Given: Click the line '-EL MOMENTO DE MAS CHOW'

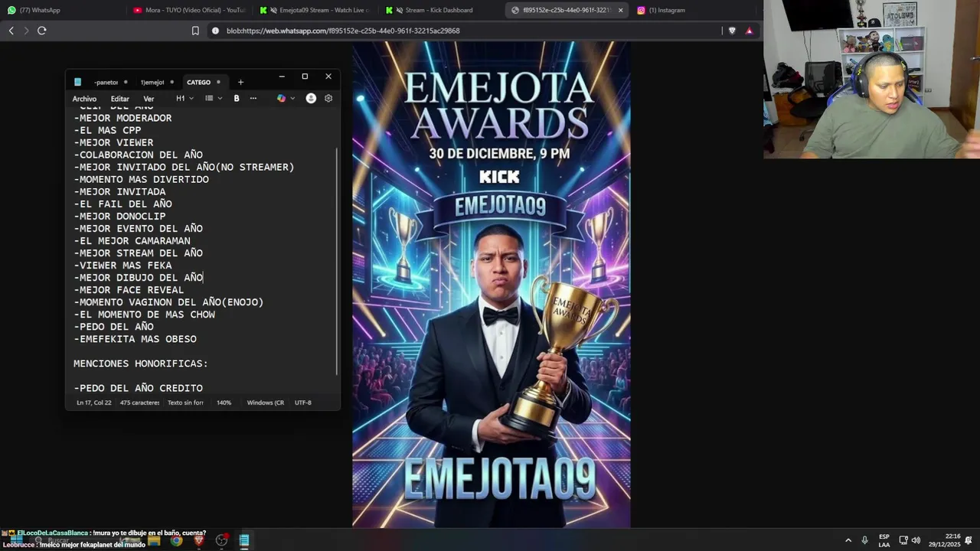Looking at the screenshot, I should point(144,315).
